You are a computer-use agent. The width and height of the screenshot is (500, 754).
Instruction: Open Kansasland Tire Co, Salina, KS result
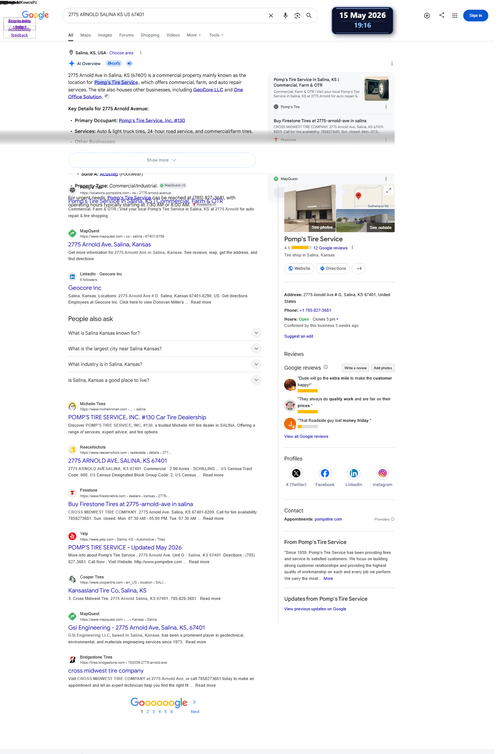pos(107,591)
